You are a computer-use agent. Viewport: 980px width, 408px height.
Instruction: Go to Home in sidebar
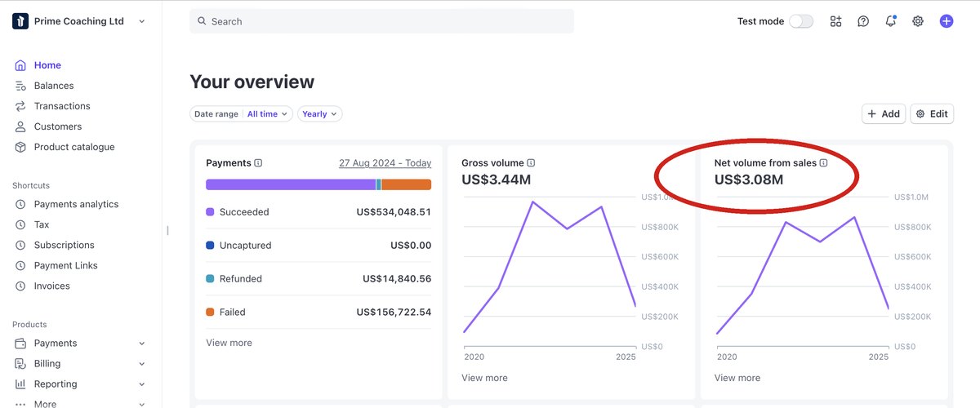[x=47, y=65]
